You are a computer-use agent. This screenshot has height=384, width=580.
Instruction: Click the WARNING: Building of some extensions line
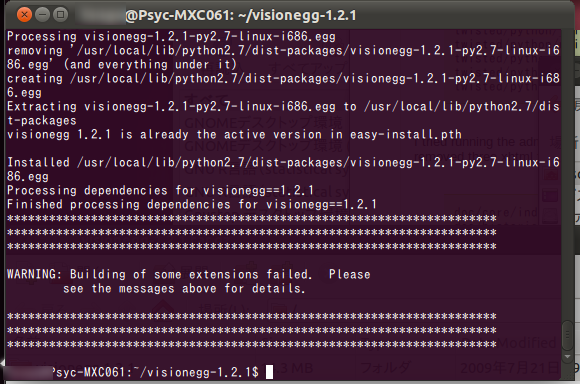189,274
